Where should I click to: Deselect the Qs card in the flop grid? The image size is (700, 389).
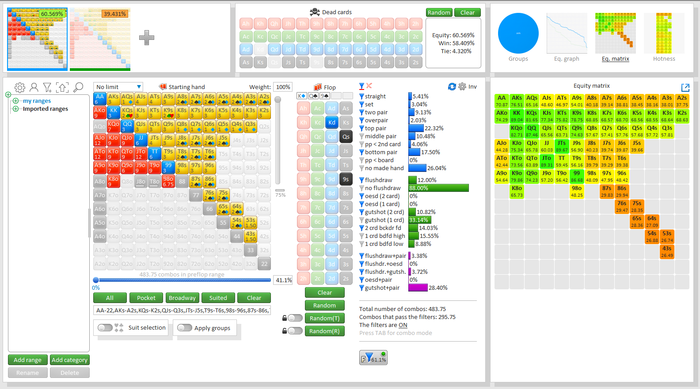tap(346, 137)
